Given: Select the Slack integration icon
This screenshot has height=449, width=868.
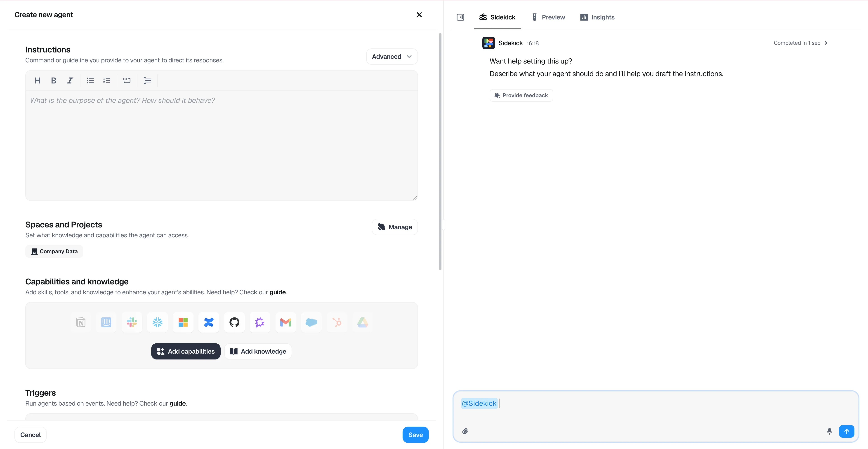Looking at the screenshot, I should pyautogui.click(x=132, y=322).
